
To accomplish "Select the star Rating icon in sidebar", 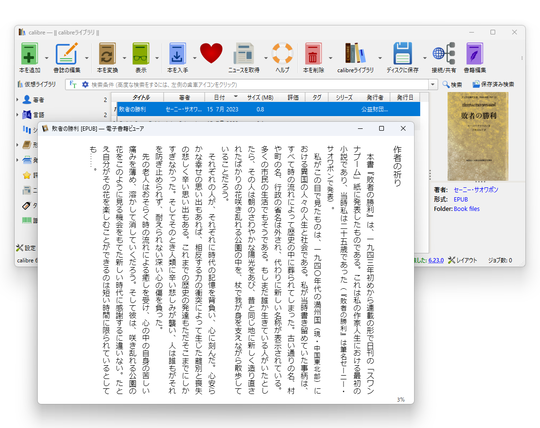I will [x=27, y=175].
